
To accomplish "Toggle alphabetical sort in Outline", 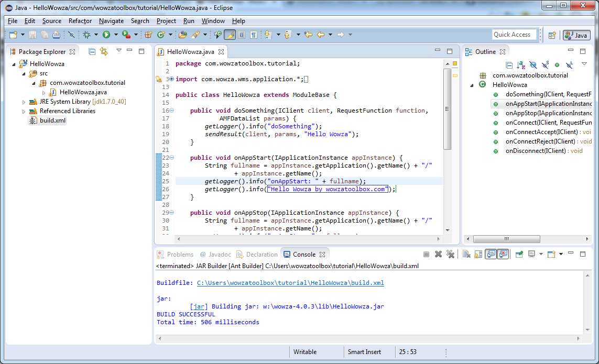I will [521, 65].
